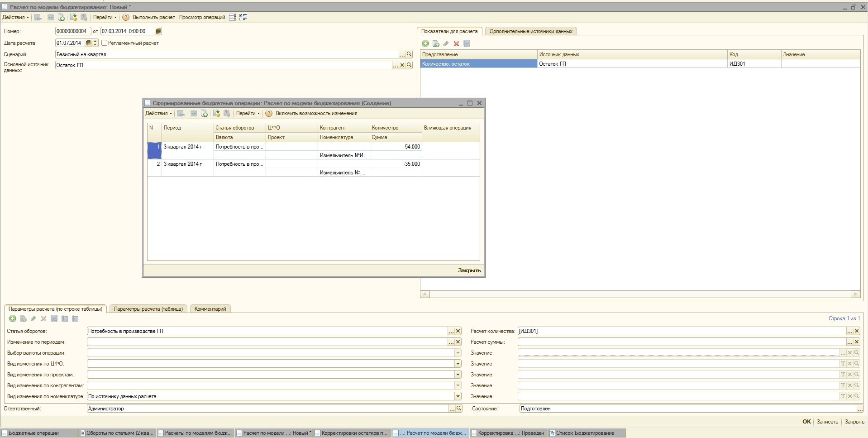Open calendar picker next to Дата расчета
Screen dimensions: 868x438
pos(88,43)
